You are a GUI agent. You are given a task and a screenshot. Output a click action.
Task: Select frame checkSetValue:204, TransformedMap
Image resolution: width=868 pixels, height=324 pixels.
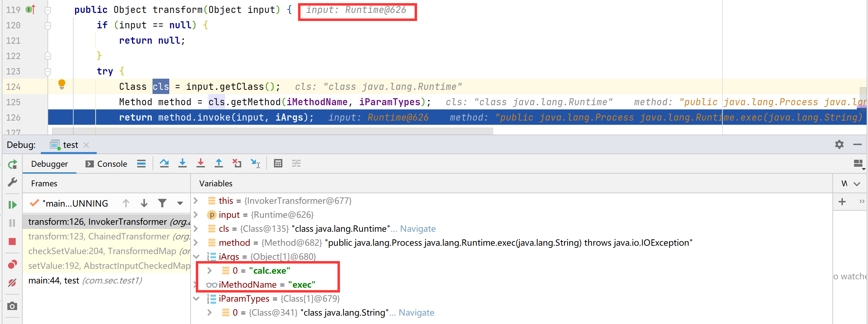click(x=106, y=251)
